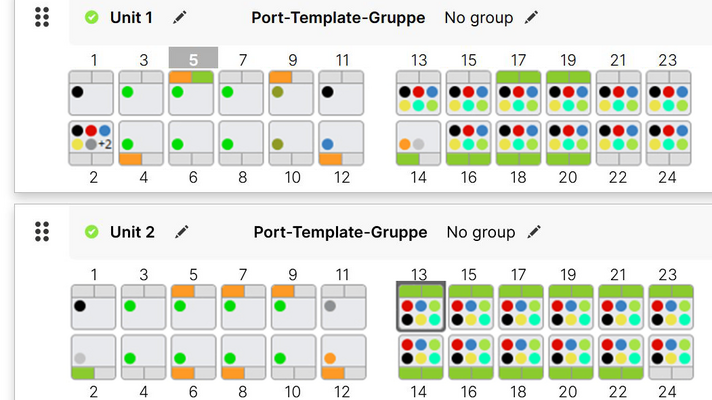Click the Unit 1 title
Image resolution: width=712 pixels, height=400 pixels.
coord(131,18)
